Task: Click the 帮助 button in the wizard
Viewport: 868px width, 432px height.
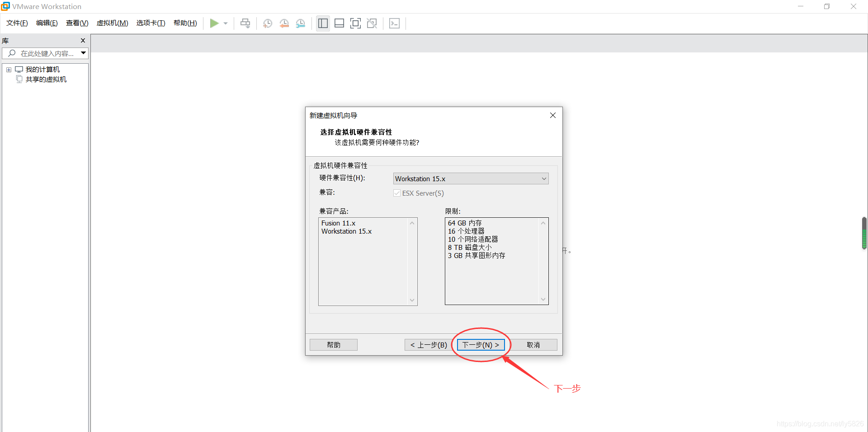Action: click(x=334, y=345)
